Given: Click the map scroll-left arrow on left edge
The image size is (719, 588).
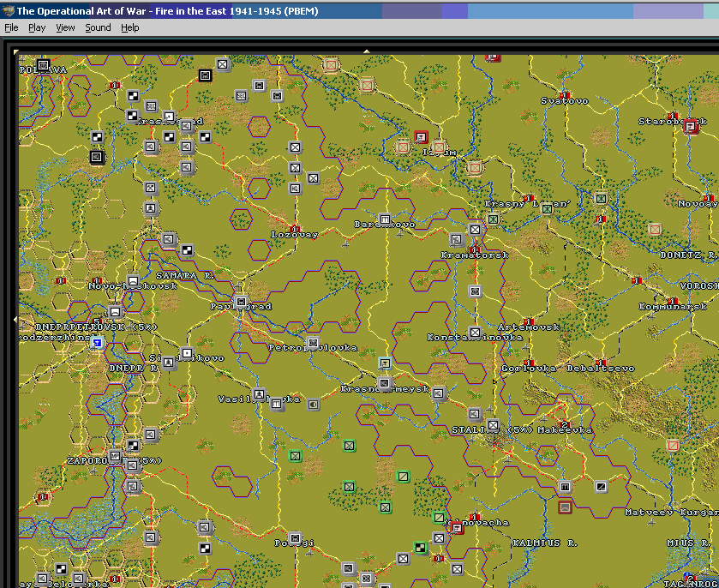Looking at the screenshot, I should [15, 319].
